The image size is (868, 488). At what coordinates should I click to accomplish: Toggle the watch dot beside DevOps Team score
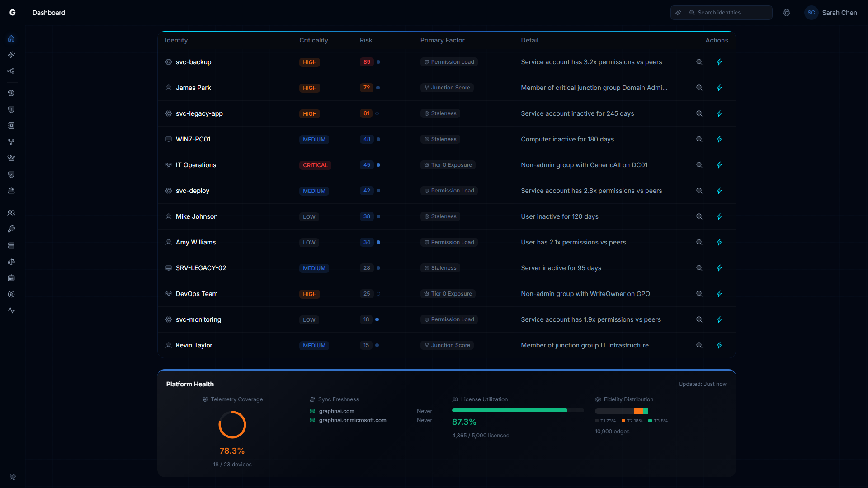378,294
